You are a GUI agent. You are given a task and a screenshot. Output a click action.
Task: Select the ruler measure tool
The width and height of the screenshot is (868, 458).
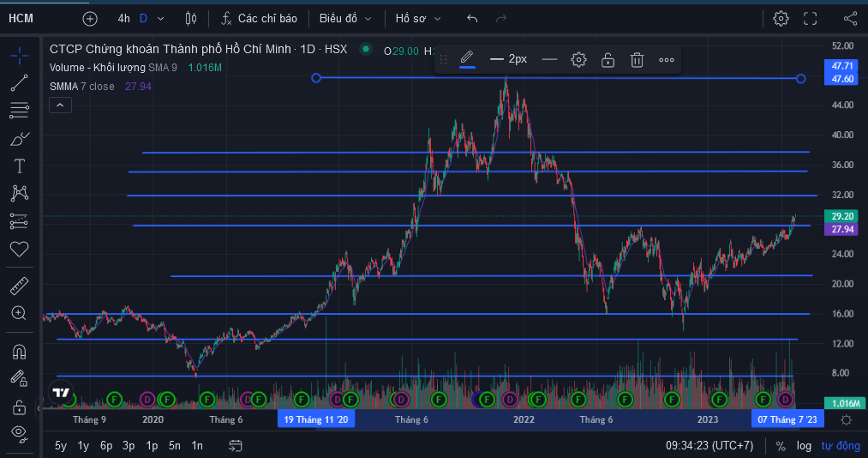pyautogui.click(x=20, y=286)
